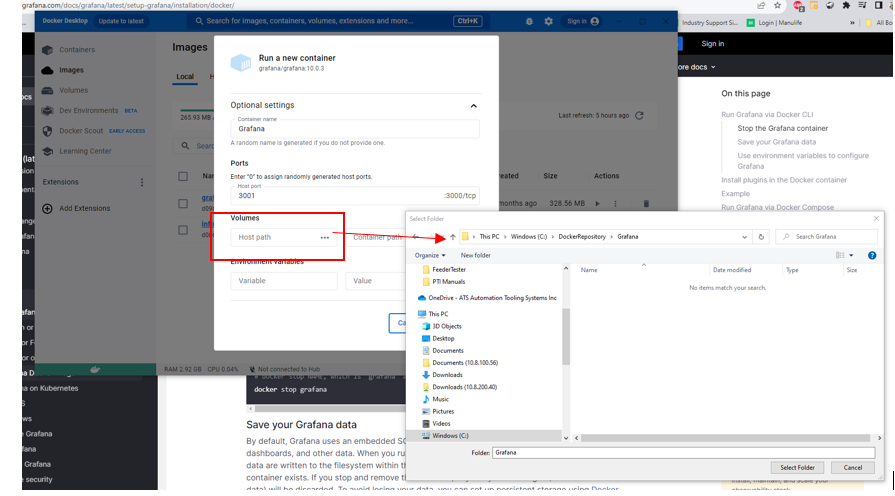The image size is (895, 496).
Task: Go up one folder in Select Folder dialog
Action: point(453,237)
